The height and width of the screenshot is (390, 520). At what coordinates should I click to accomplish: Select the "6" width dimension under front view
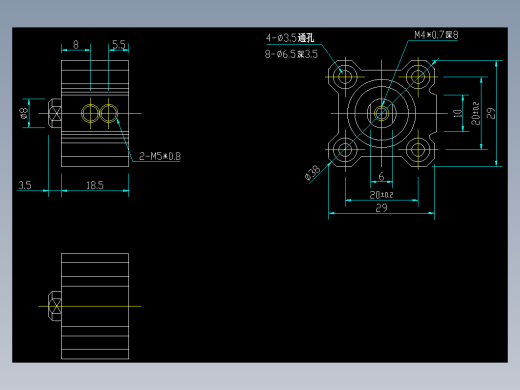[381, 176]
